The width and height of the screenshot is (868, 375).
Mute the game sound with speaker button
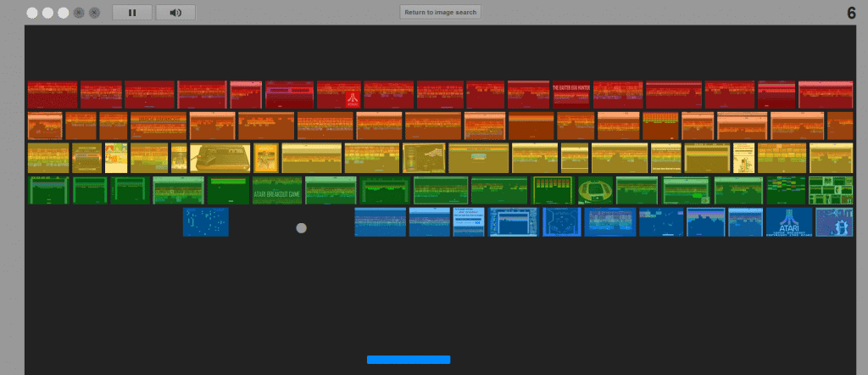[175, 12]
